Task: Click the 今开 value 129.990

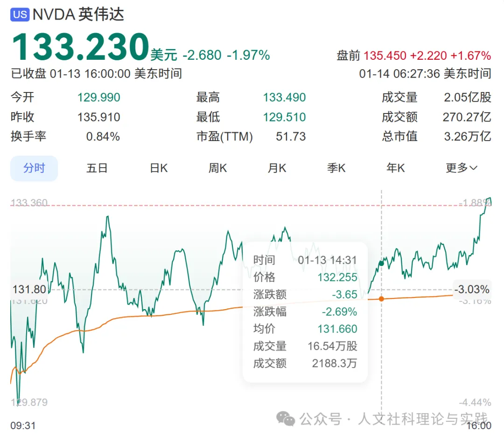Action: point(98,98)
